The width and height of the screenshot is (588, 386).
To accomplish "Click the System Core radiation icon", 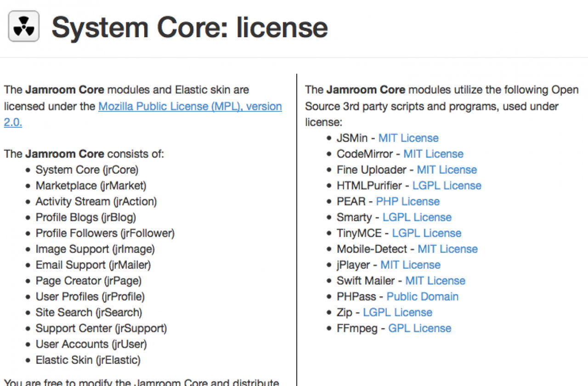I will pyautogui.click(x=24, y=27).
